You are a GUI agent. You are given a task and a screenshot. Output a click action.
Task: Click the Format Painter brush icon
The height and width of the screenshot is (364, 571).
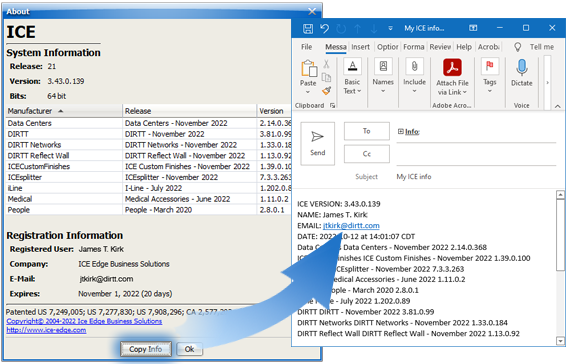click(326, 90)
